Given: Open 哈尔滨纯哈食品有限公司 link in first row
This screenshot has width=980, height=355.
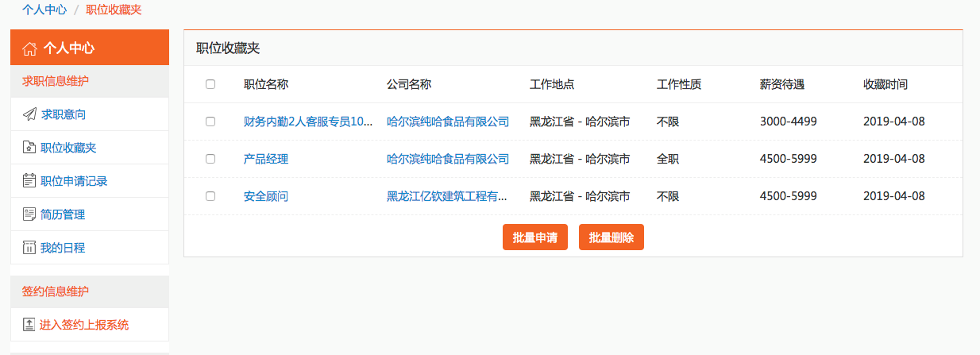Looking at the screenshot, I should point(447,122).
